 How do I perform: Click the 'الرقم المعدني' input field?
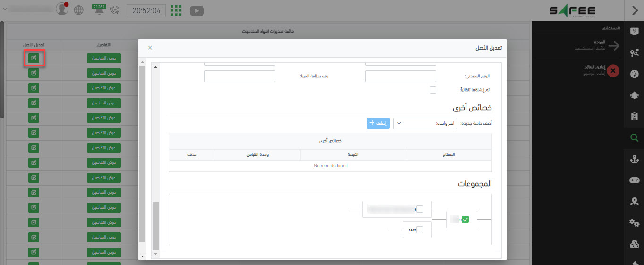click(x=400, y=76)
